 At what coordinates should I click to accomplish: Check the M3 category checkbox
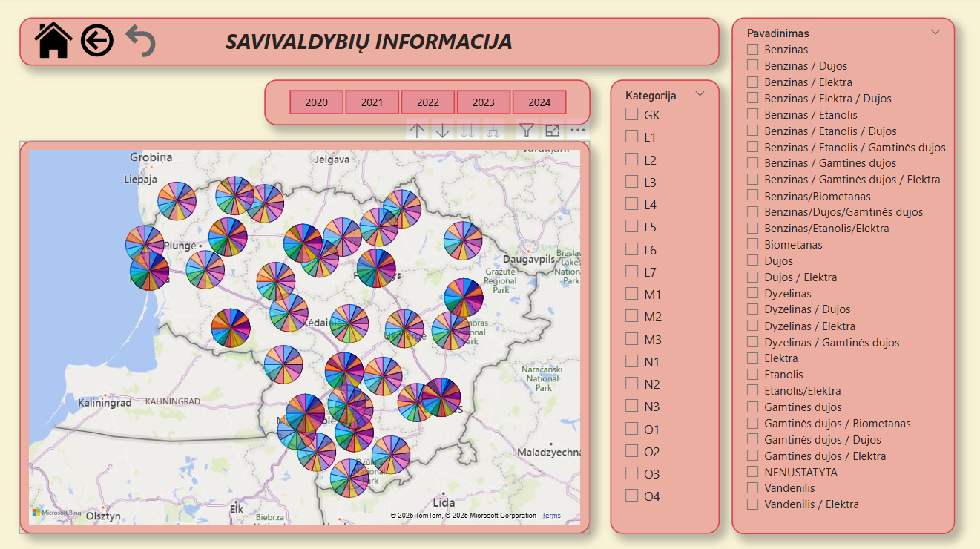[x=632, y=339]
